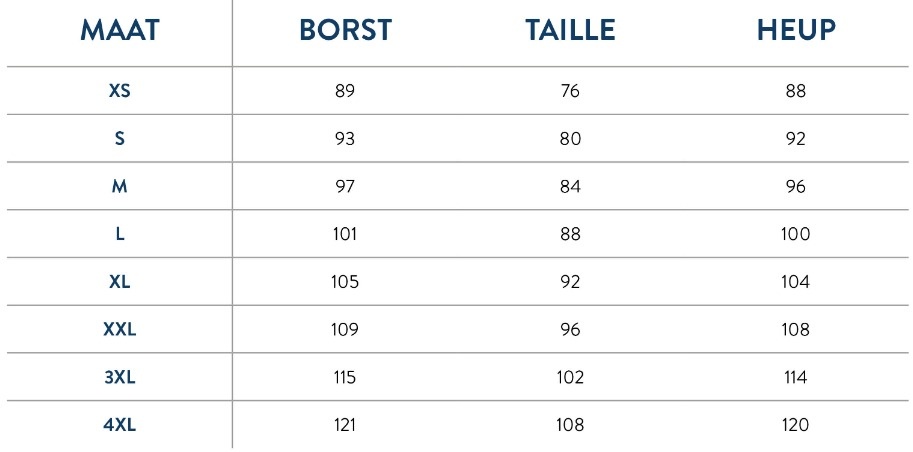Select the M size row label
913x452 pixels.
coord(120,186)
